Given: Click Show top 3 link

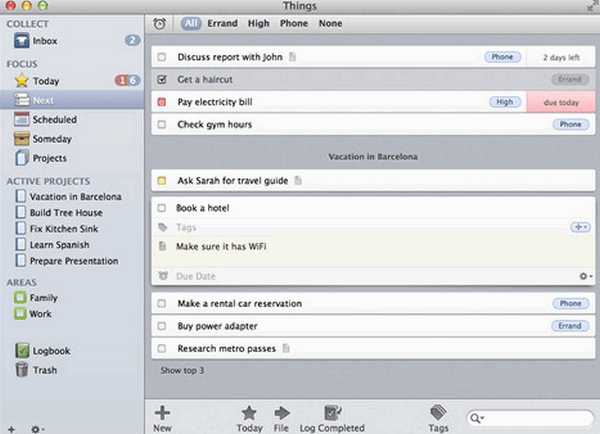Looking at the screenshot, I should pos(182,370).
